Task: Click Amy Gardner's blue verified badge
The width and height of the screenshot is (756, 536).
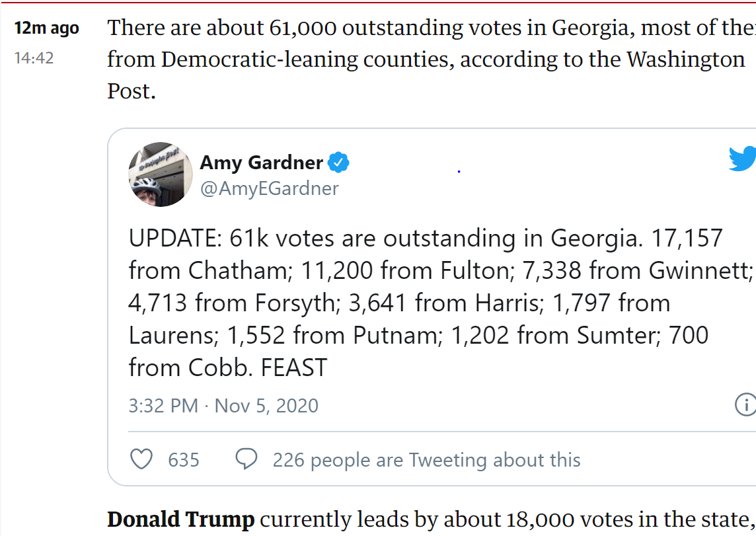Action: 340,162
